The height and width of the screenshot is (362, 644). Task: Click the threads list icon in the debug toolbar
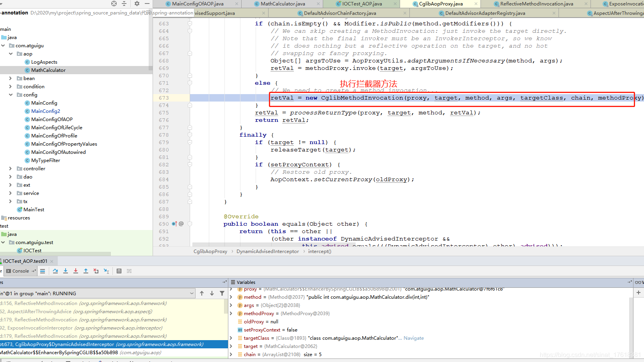(x=43, y=271)
